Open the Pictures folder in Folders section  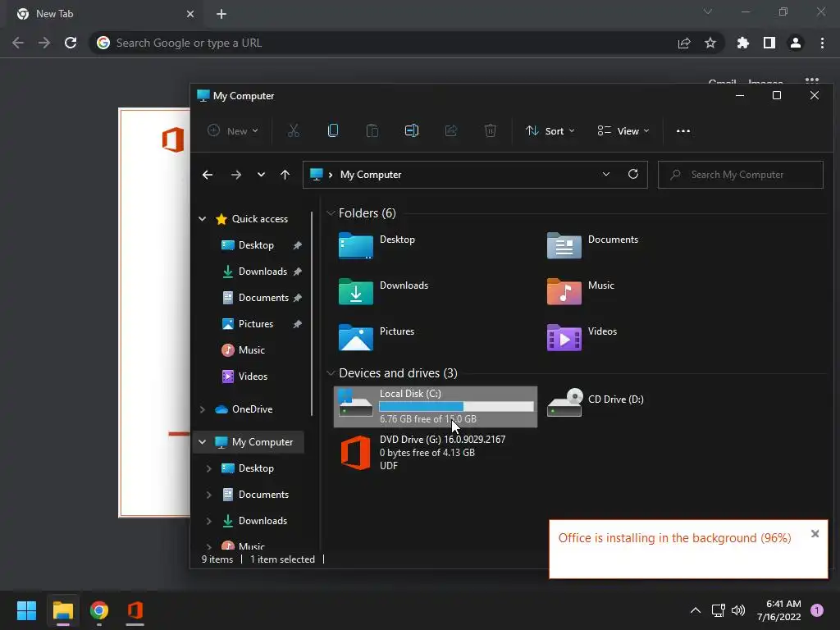(x=376, y=338)
